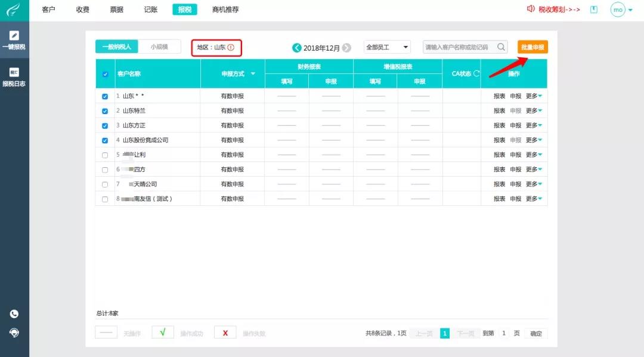This screenshot has width=644, height=357.
Task: Click 申报 for row 6 四方
Action: click(x=515, y=169)
